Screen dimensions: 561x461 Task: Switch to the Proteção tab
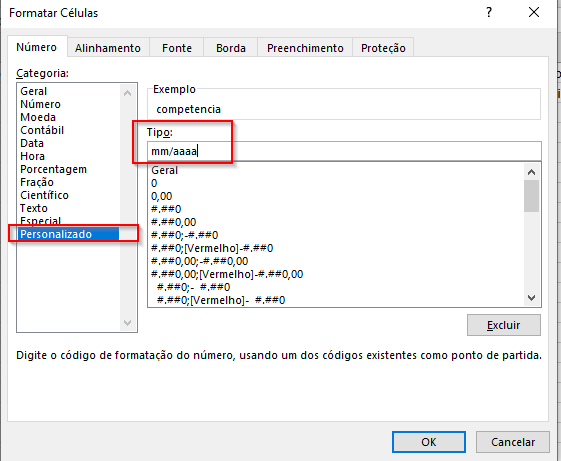(383, 48)
